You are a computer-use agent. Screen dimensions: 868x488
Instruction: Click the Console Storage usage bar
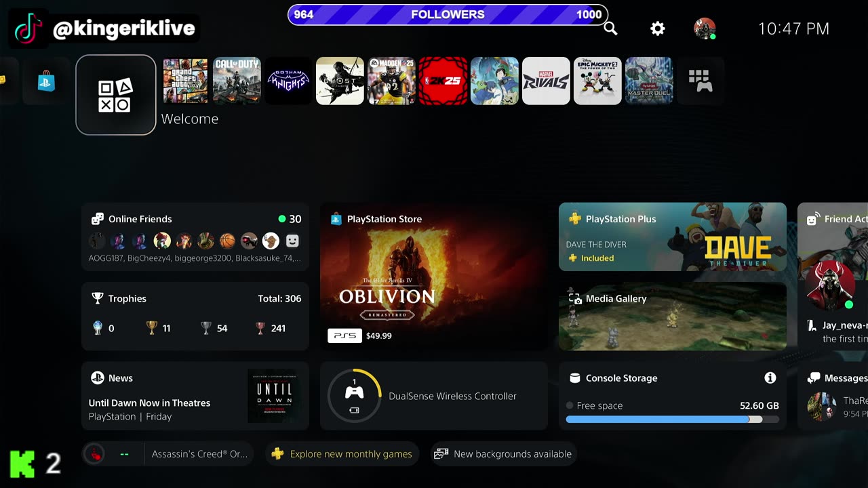coord(673,420)
